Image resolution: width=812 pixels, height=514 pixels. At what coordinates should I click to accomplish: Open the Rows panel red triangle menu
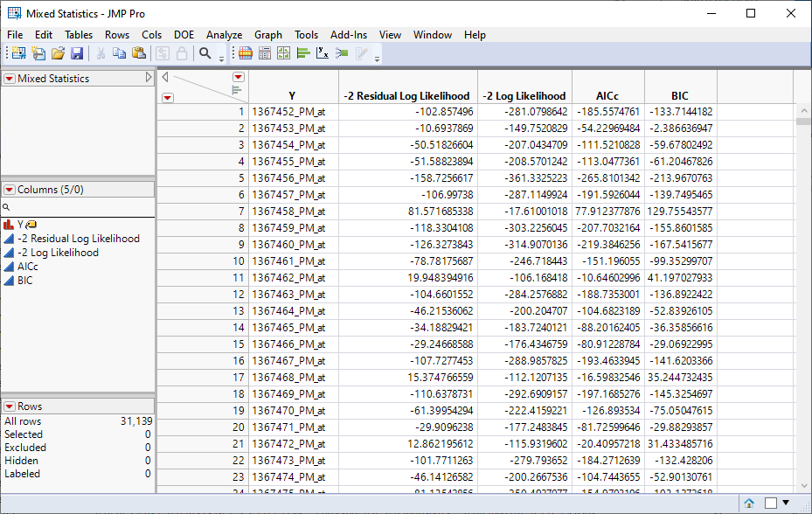click(10, 406)
